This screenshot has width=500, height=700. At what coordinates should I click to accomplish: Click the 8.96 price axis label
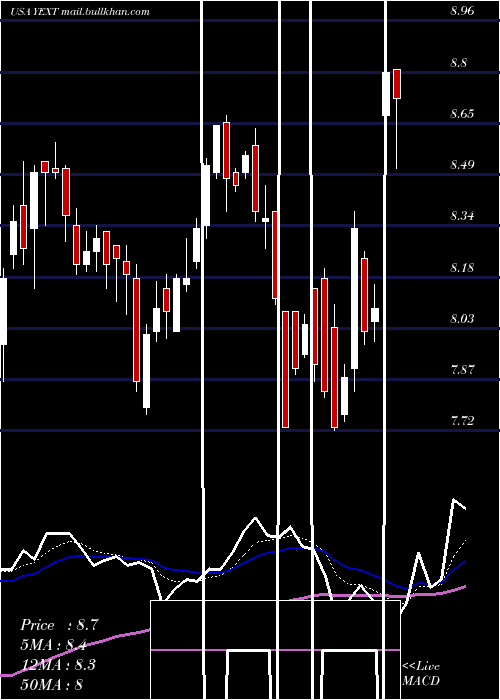click(x=462, y=12)
